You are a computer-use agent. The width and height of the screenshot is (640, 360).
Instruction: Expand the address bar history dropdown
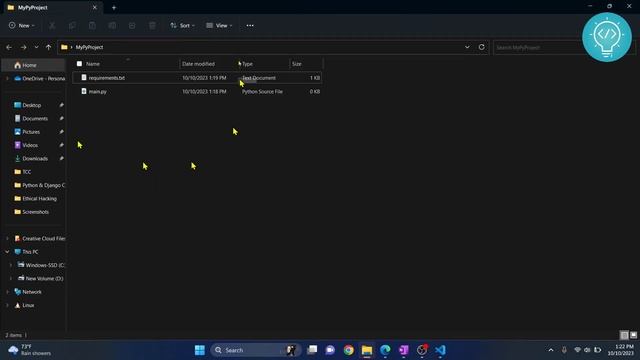pyautogui.click(x=467, y=47)
